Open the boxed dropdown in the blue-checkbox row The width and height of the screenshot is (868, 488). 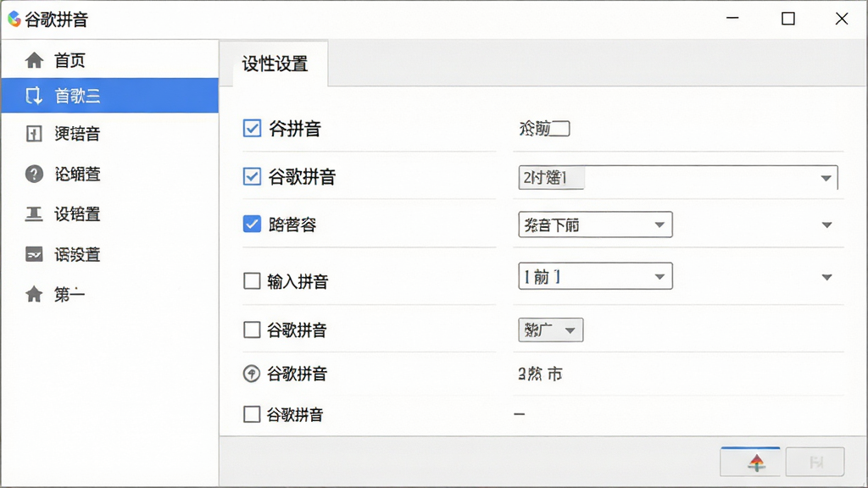595,225
